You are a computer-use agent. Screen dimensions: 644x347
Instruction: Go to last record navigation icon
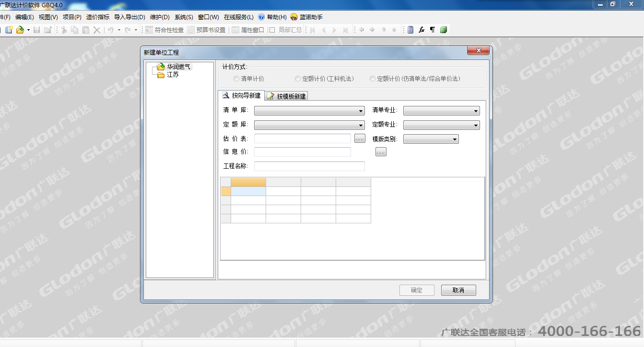pyautogui.click(x=346, y=30)
